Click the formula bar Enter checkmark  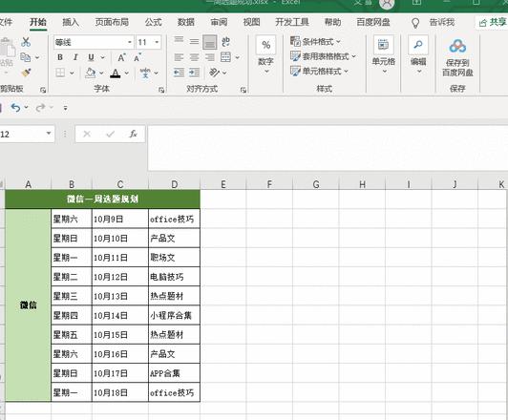pos(110,134)
